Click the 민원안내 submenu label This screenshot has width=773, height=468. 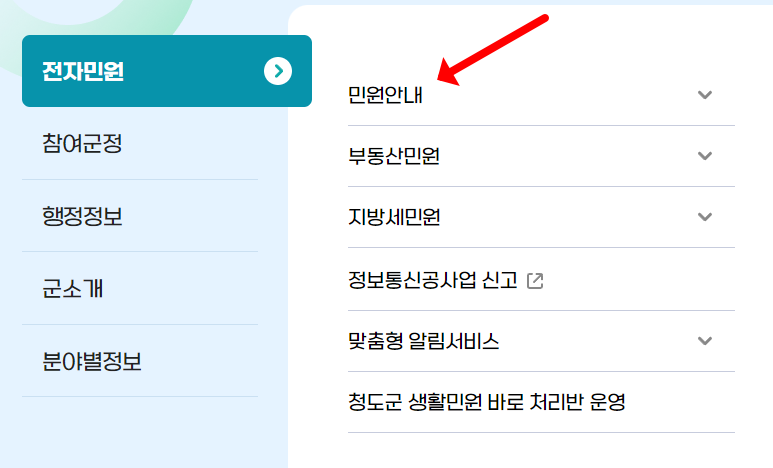385,95
